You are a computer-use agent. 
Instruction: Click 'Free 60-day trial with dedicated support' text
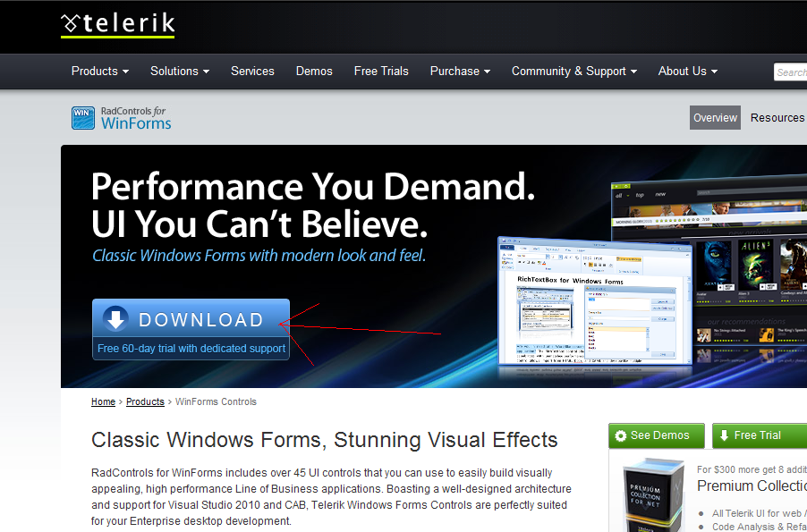[x=191, y=349]
